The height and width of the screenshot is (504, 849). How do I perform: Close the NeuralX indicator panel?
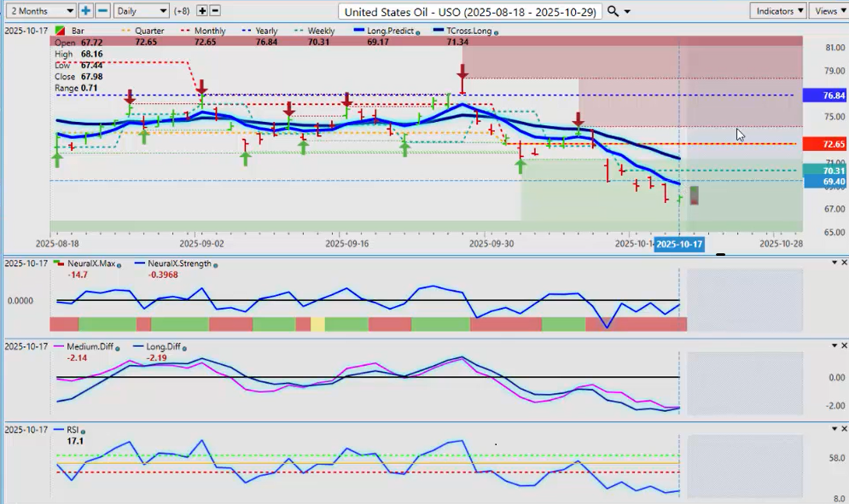click(x=834, y=263)
